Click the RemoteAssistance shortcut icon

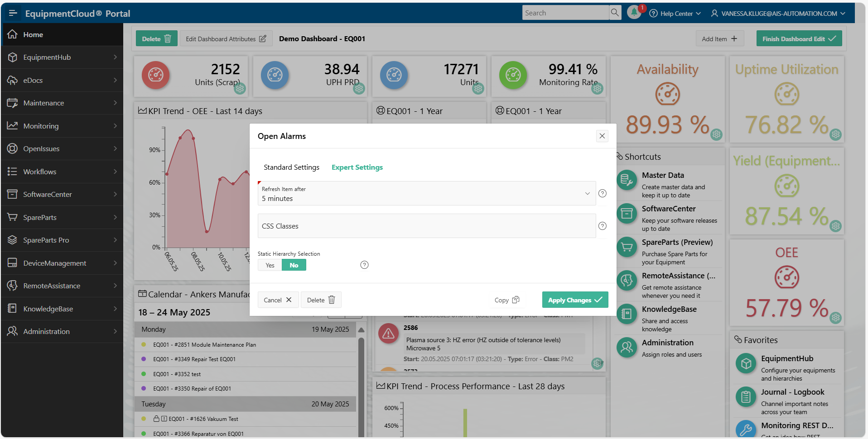[627, 281]
